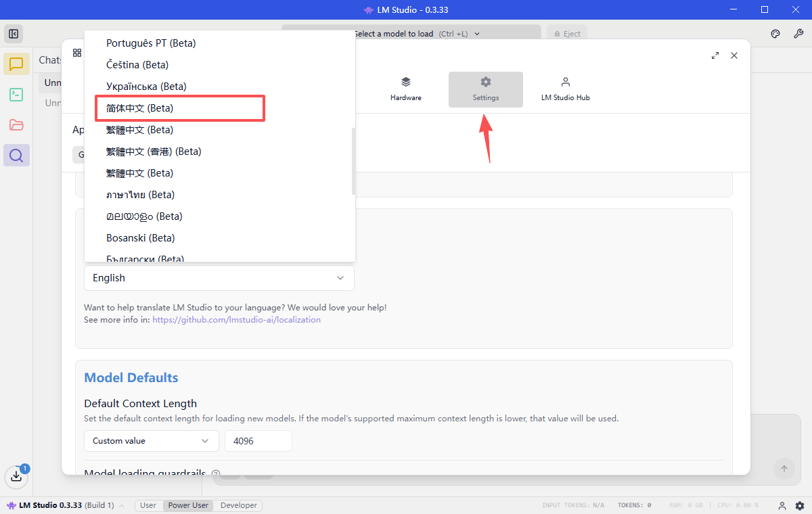The width and height of the screenshot is (812, 514).
Task: Open the LM Studio Hub tab
Action: pos(565,89)
